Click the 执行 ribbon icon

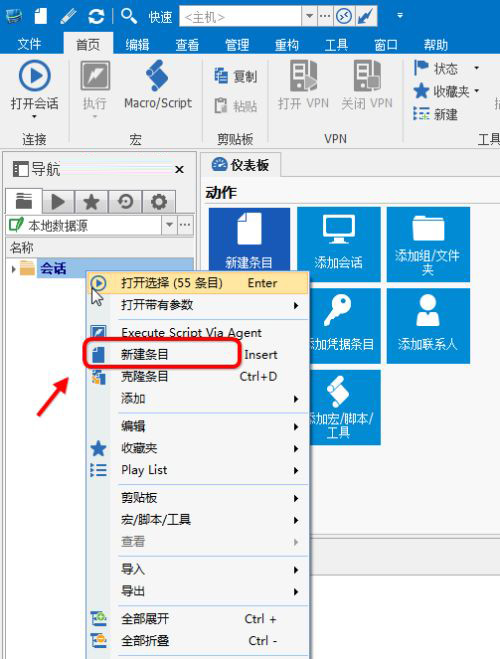coord(95,76)
